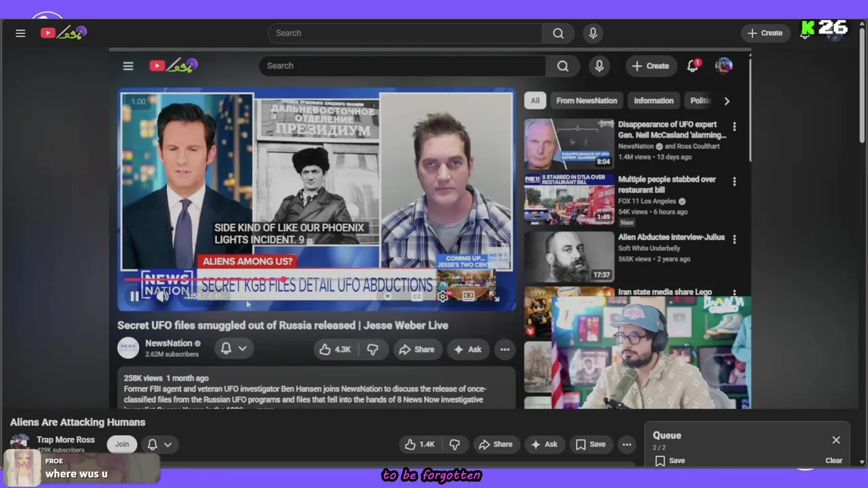Click the outer Create button
Image resolution: width=868 pixels, height=488 pixels.
765,33
